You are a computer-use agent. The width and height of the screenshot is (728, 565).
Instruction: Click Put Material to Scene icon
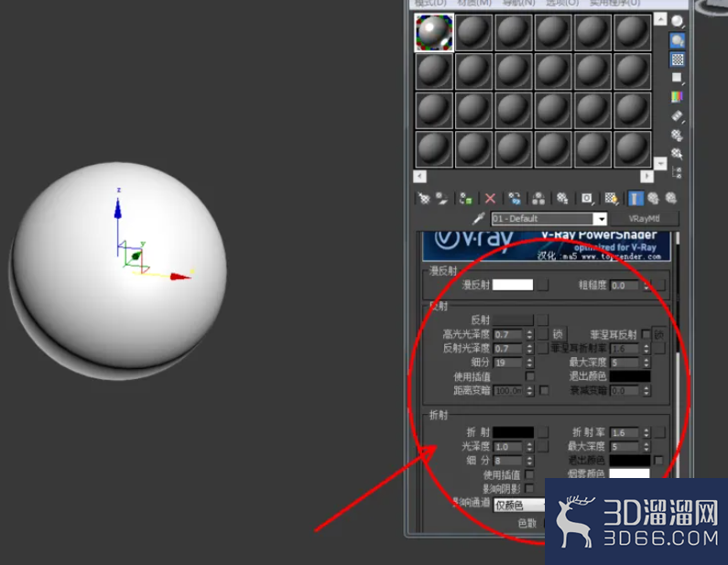tap(441, 199)
